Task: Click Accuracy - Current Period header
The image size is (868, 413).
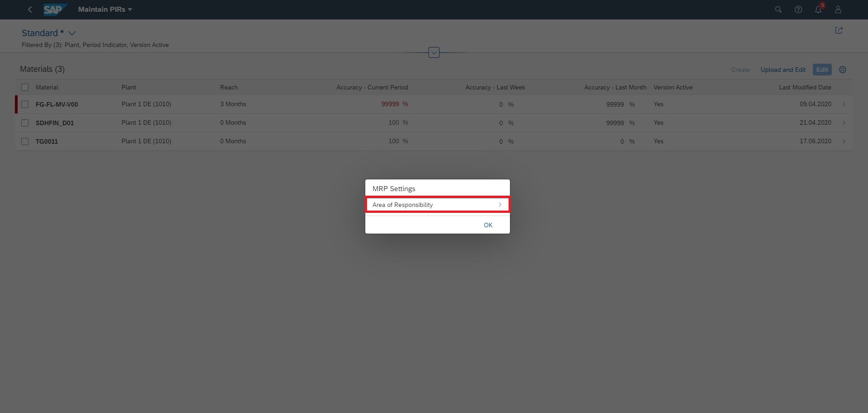Action: 372,87
